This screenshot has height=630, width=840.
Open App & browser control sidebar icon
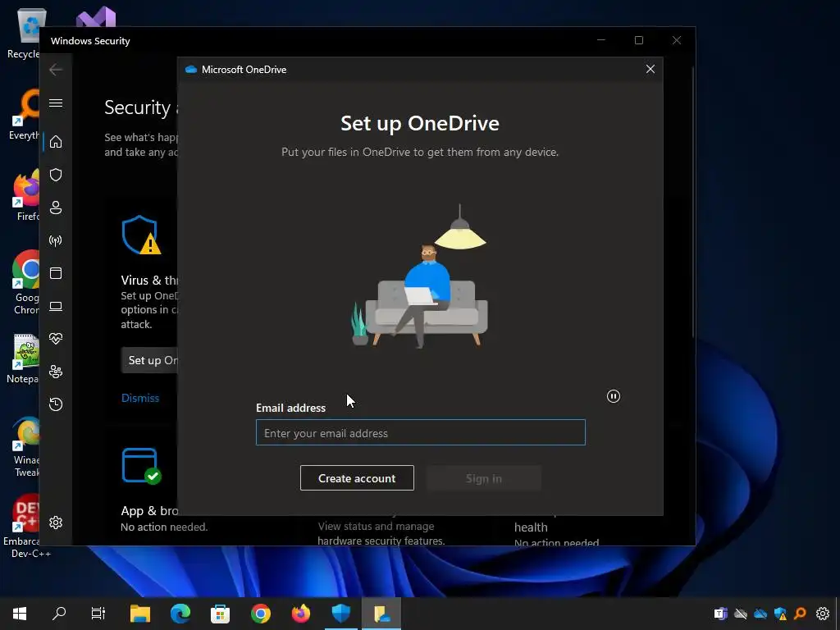(56, 273)
